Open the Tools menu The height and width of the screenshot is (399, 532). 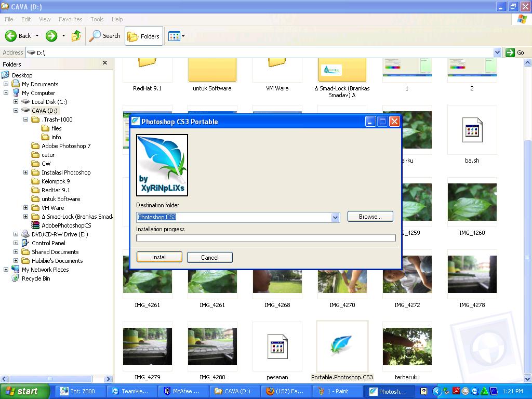pos(97,19)
